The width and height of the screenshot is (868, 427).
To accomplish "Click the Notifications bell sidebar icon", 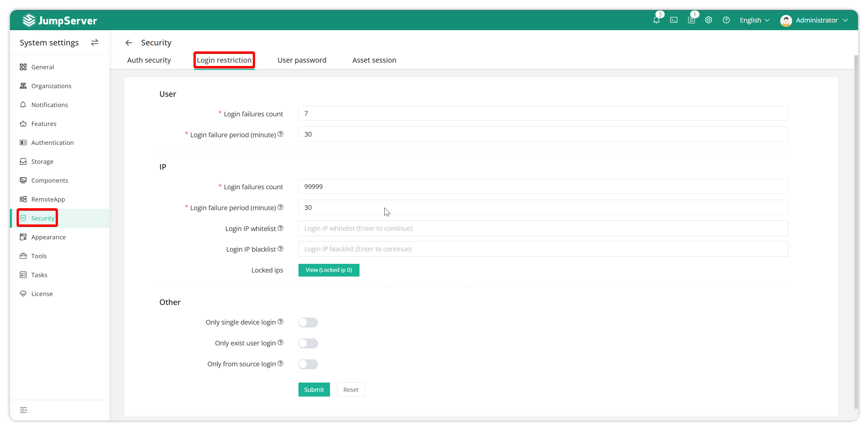I will click(23, 104).
